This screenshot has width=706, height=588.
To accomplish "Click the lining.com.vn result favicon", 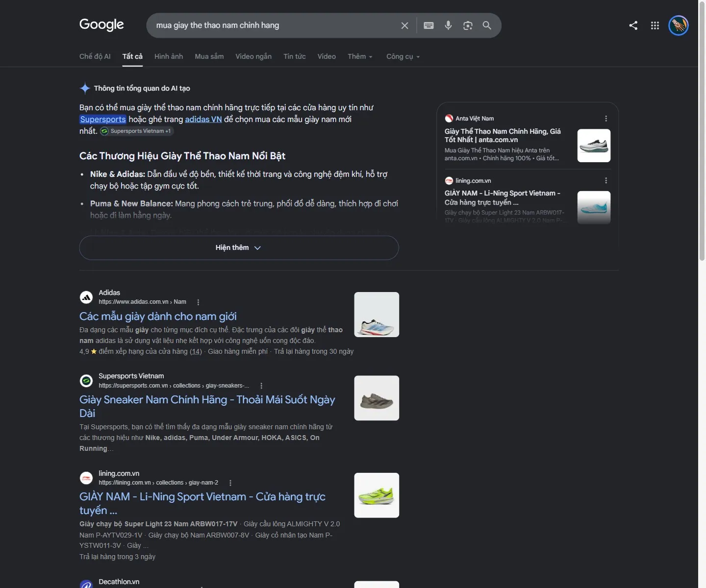I will (86, 478).
